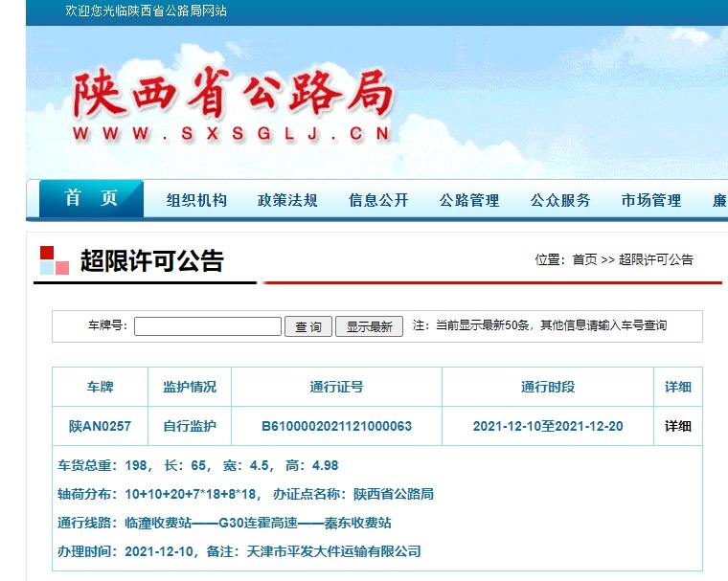Viewport: 728px width, 581px height.
Task: Select permit number B610000202112100​0063
Action: click(x=336, y=426)
